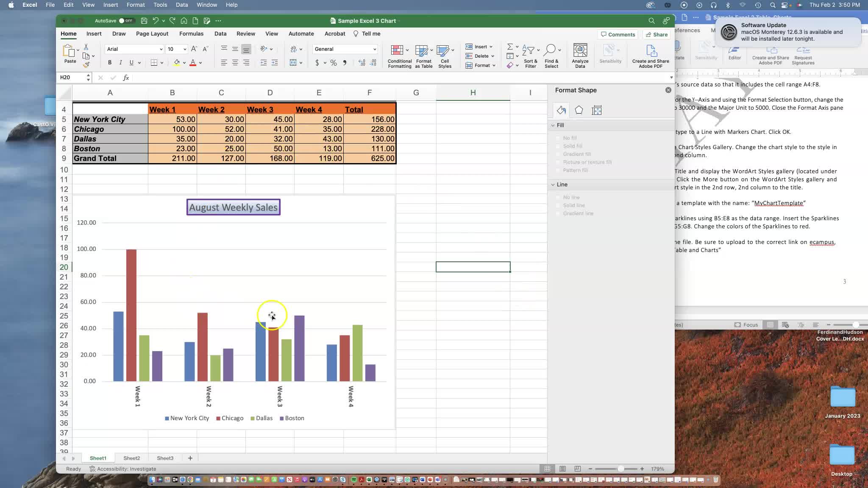Toggle the AutoSave switch
Image resolution: width=868 pixels, height=488 pixels.
(x=126, y=21)
